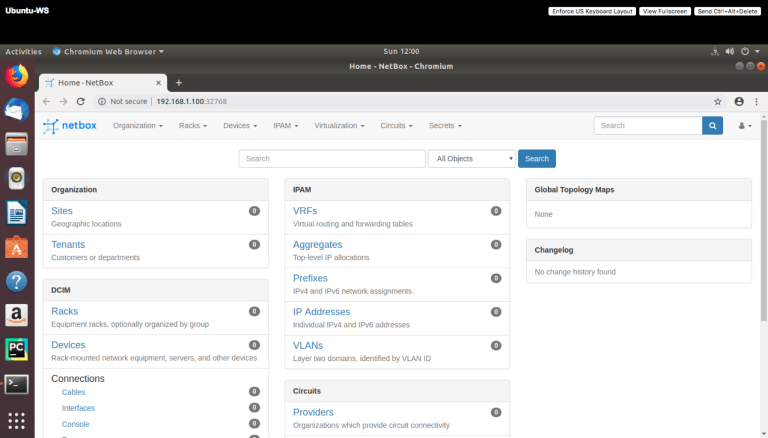Screen dimensions: 768x438
Task: Launch LibreOffice Writer from the dock
Action: [x=17, y=213]
